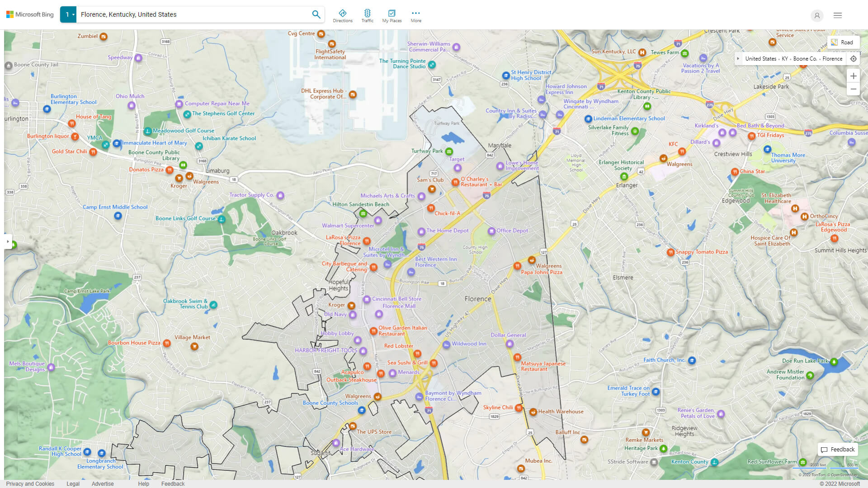
Task: Open waypoint number 1 dropdown
Action: 68,14
